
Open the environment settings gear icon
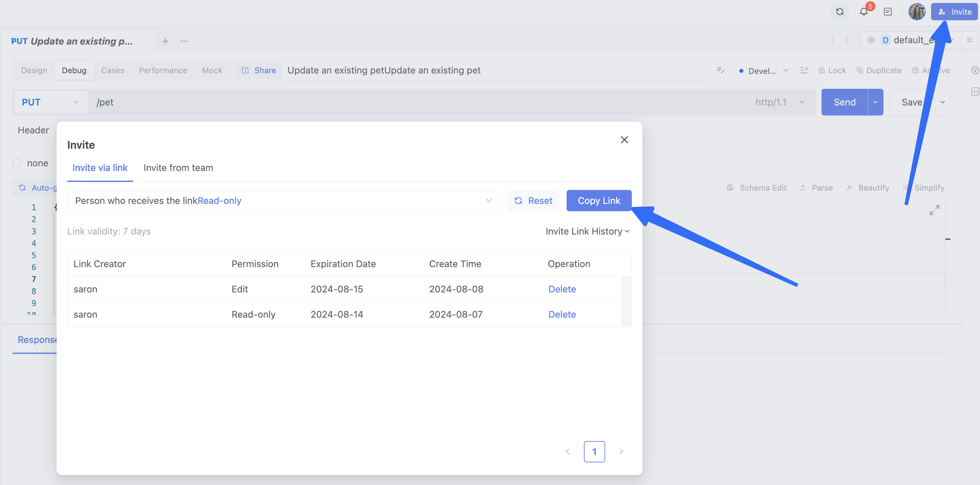coord(871,40)
